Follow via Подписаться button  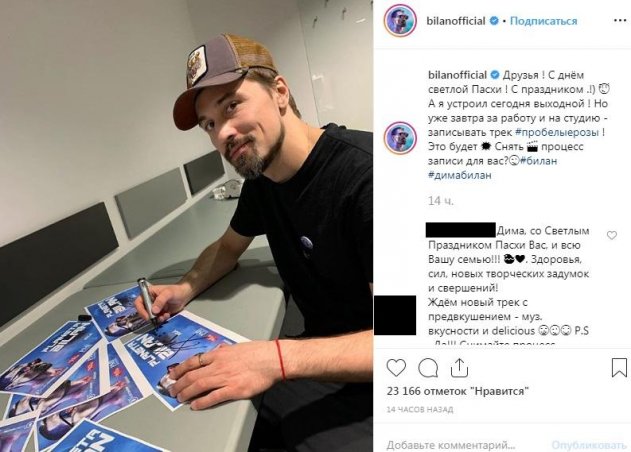point(543,21)
